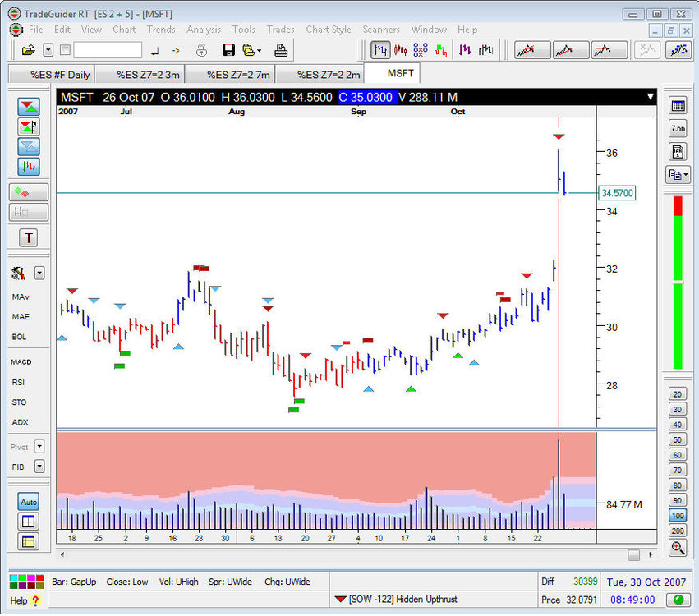Click the color palette grid in the status bar

coord(27,582)
